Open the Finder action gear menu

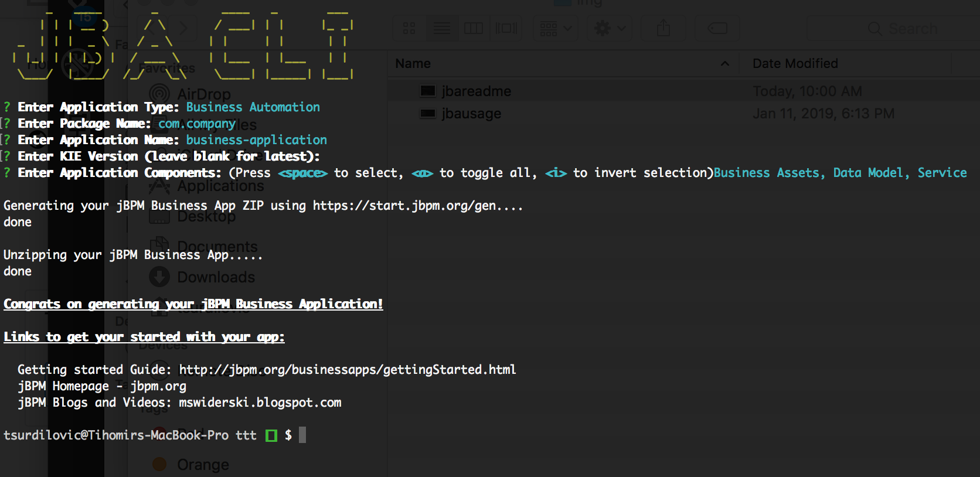pos(610,28)
